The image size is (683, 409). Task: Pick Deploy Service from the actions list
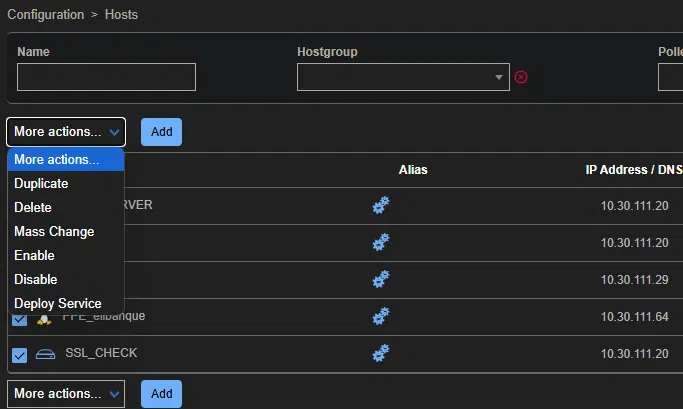(58, 304)
